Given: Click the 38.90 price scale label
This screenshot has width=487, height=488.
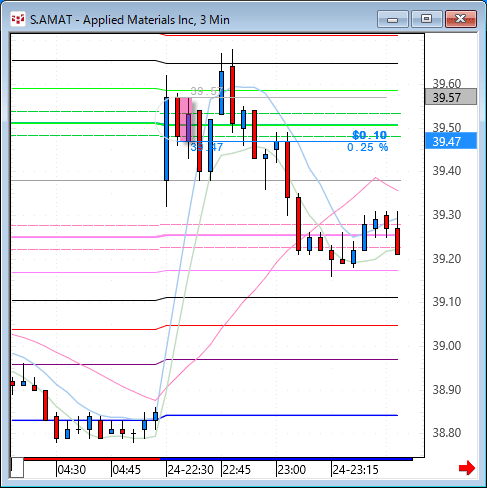Looking at the screenshot, I should 447,389.
